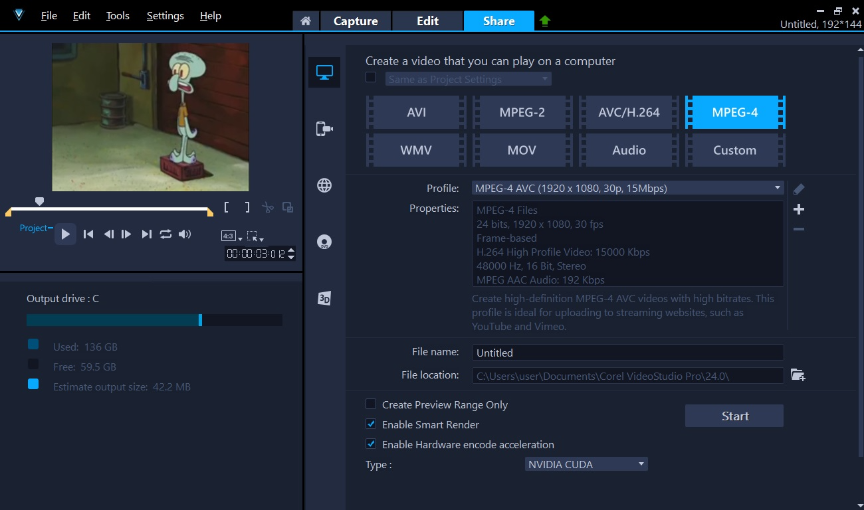
Task: Choose the MPEG-2 format button
Action: (522, 112)
